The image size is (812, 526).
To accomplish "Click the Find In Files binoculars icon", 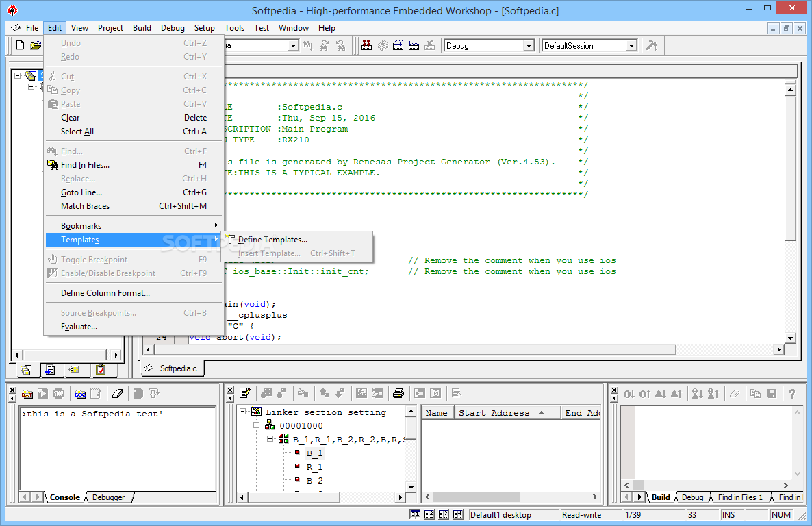I will 52,165.
